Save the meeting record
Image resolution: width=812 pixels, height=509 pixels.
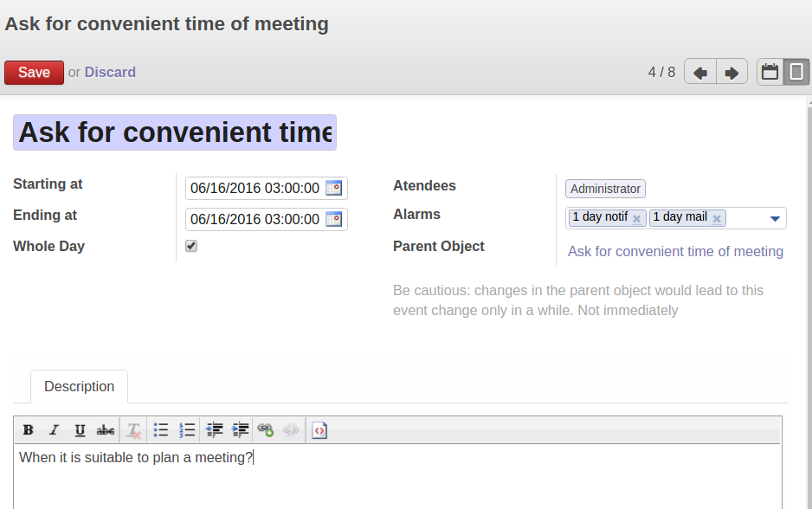pyautogui.click(x=34, y=73)
